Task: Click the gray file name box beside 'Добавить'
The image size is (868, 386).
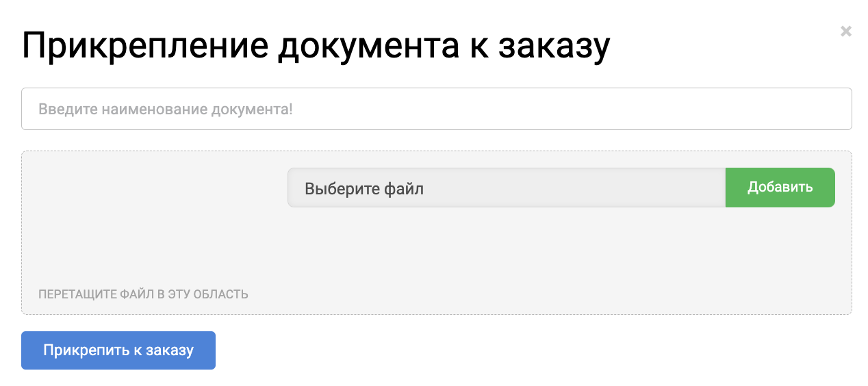Action: pyautogui.click(x=506, y=188)
